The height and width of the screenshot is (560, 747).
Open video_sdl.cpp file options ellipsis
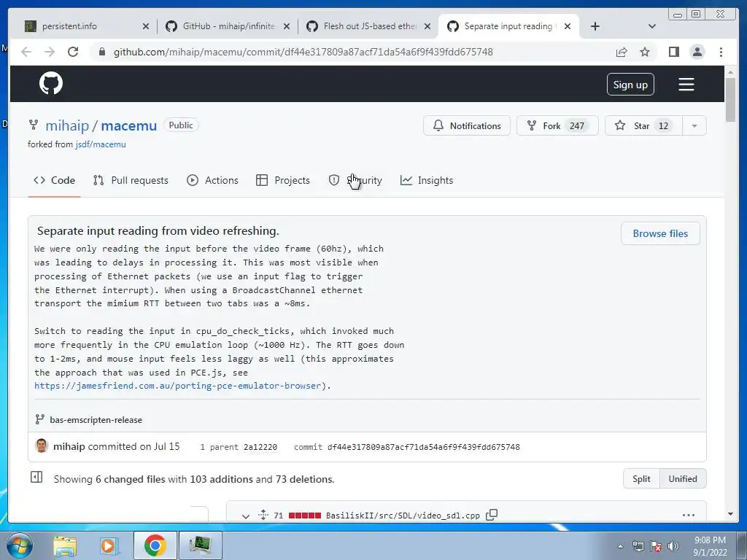[x=689, y=515]
